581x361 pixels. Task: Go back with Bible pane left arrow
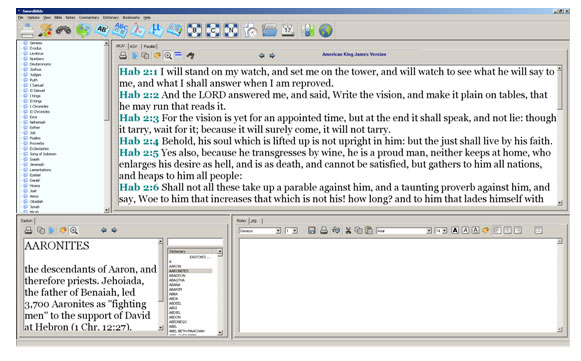pyautogui.click(x=262, y=56)
